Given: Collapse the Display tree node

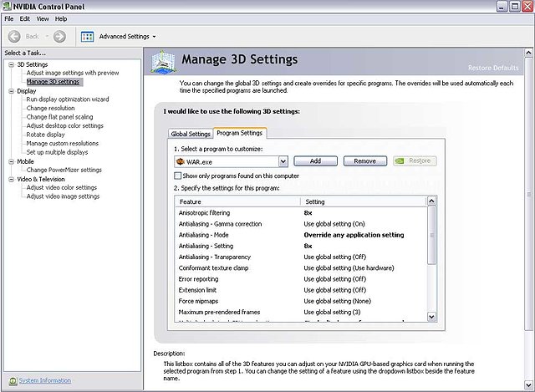Looking at the screenshot, I should (x=11, y=91).
